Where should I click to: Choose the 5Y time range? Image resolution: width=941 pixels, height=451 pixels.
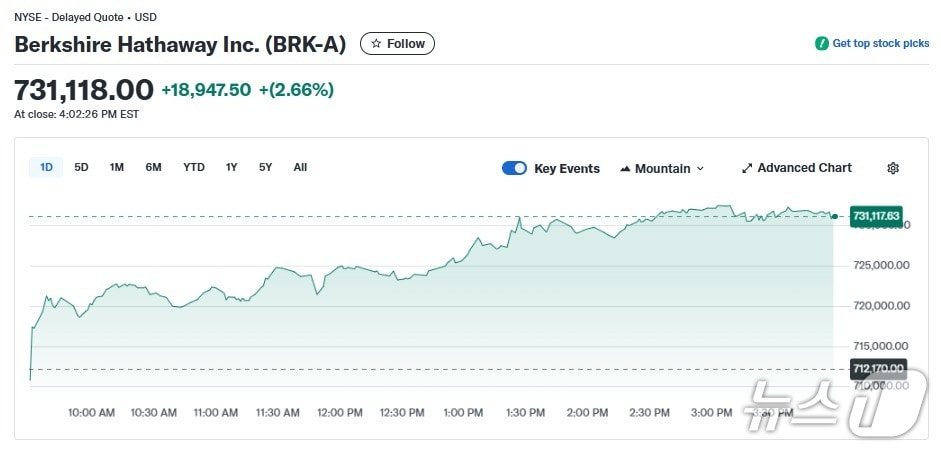265,167
